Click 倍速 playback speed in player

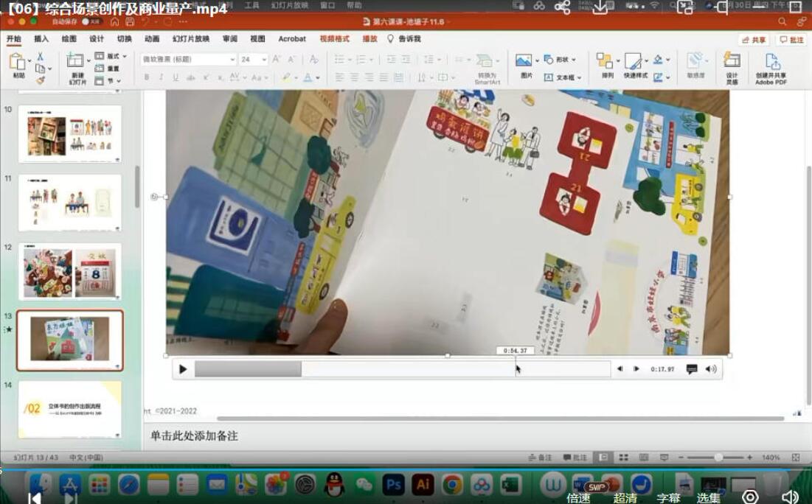(578, 498)
